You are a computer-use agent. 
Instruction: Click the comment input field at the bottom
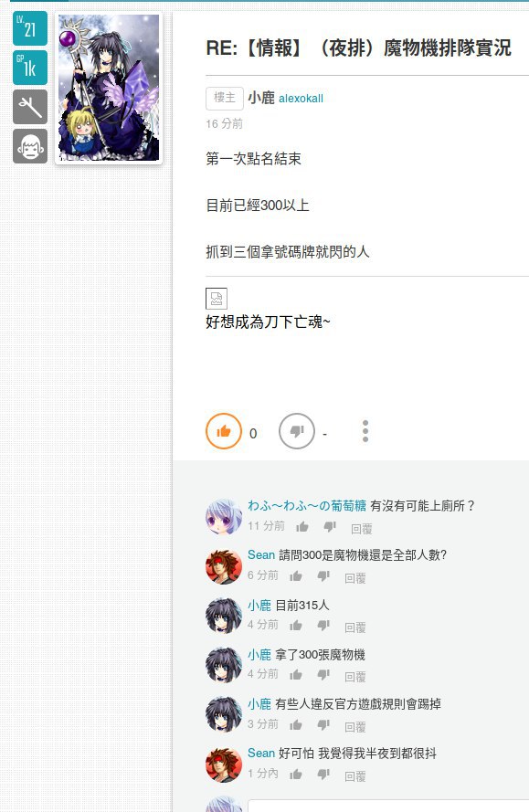(388, 806)
